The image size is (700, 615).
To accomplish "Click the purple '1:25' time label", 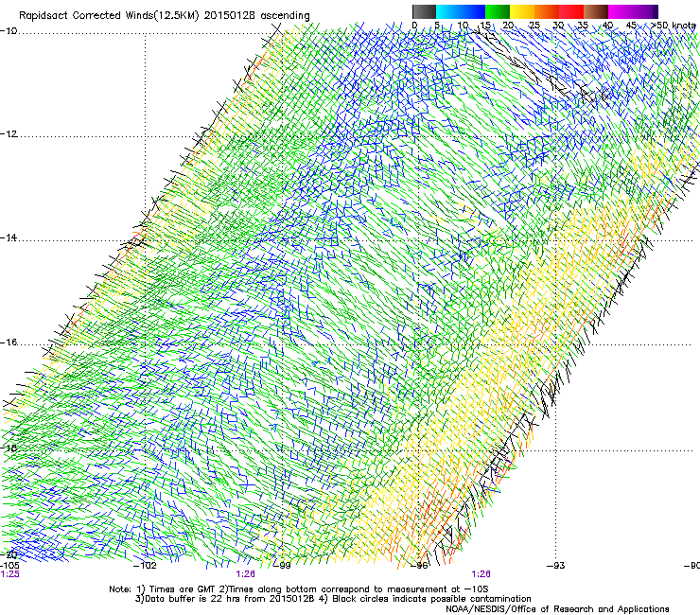I will pyautogui.click(x=9, y=574).
